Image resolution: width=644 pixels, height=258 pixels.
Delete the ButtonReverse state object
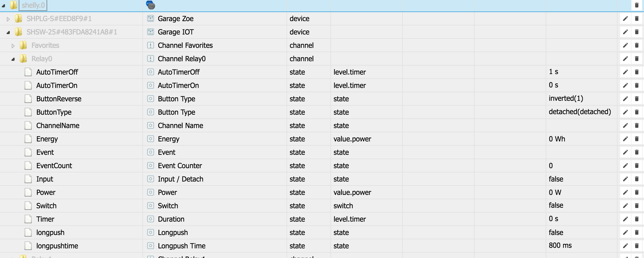tap(637, 99)
